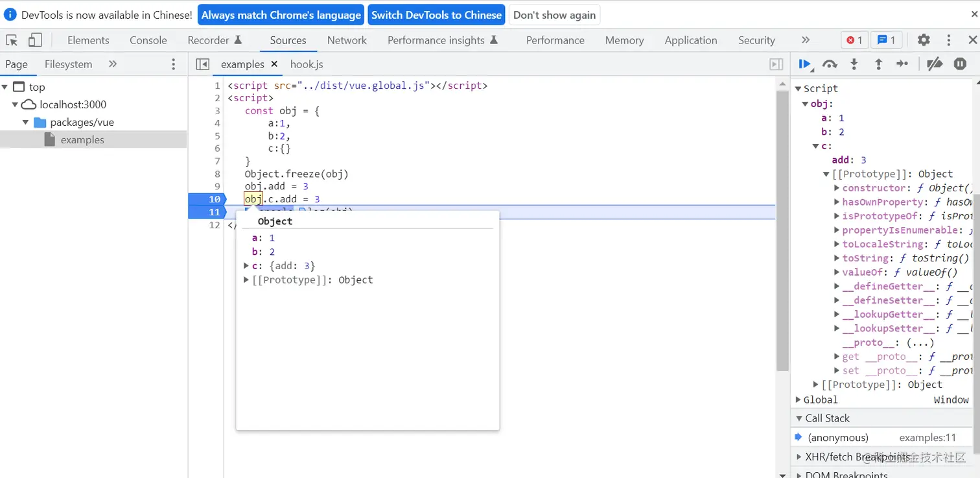Screen dimensions: 980x478
Task: Open the Network tab
Action: [347, 40]
